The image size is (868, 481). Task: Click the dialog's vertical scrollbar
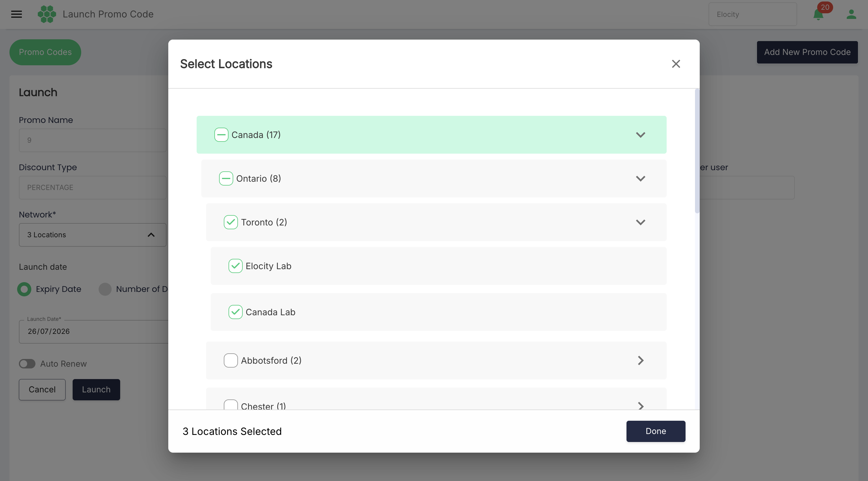coord(697,151)
